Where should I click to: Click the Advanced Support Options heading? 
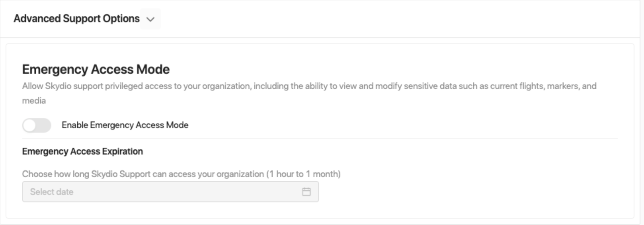coord(76,19)
